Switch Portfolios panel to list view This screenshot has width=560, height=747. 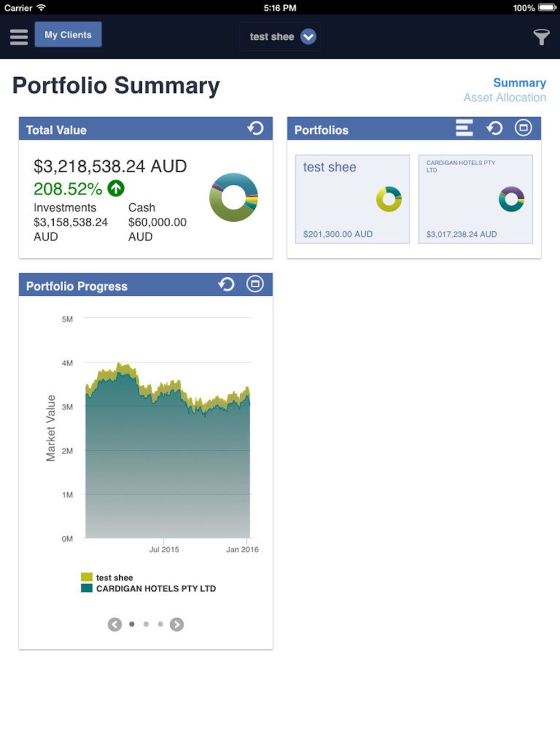[x=464, y=128]
